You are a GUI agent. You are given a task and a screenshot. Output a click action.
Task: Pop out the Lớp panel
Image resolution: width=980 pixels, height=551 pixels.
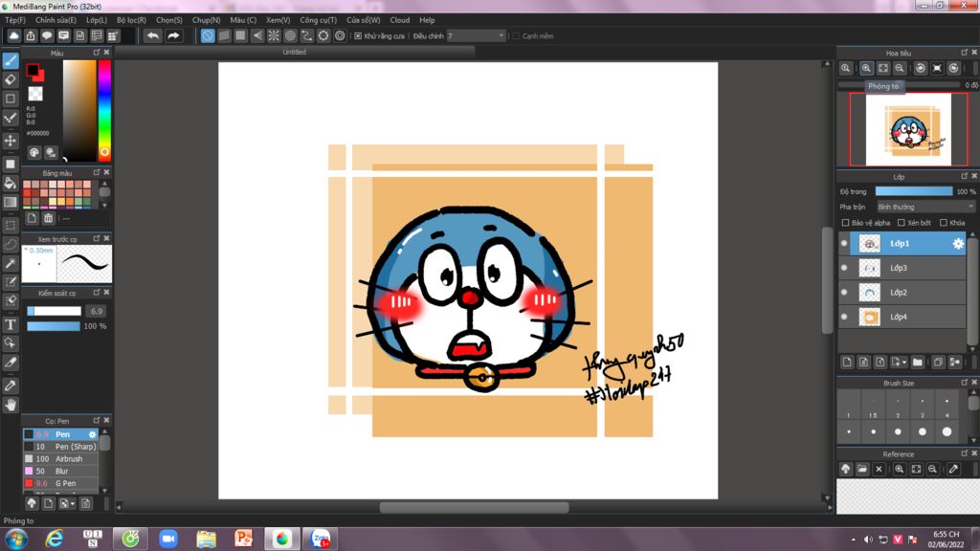965,177
